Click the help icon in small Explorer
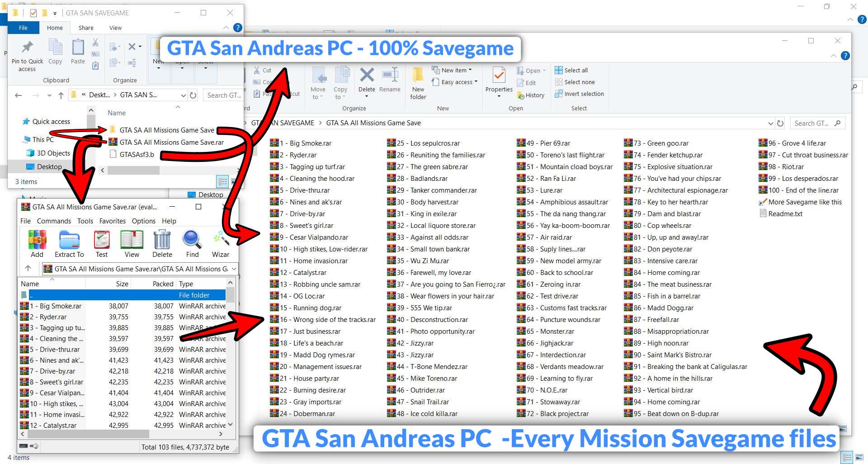This screenshot has height=464, width=868. pyautogui.click(x=237, y=28)
